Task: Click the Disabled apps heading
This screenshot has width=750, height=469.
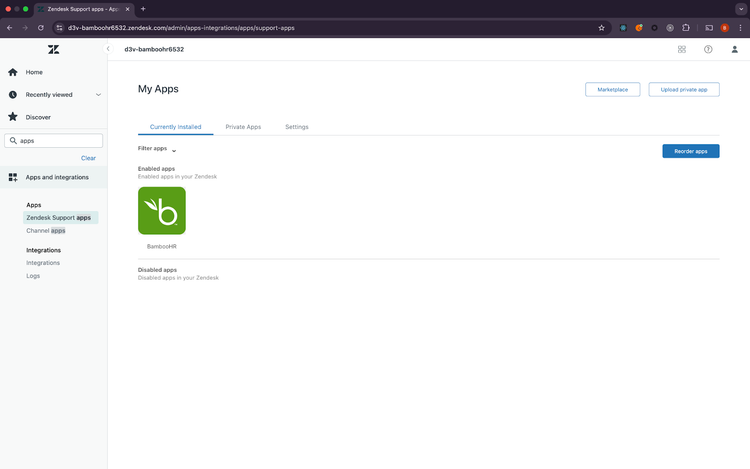Action: (x=157, y=270)
